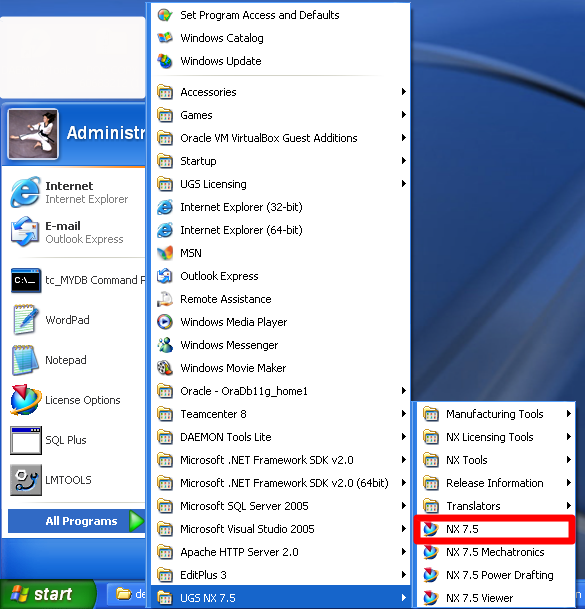Screen dimensions: 585x609
Task: Open pinned E-mail Outlook Express icon
Action: click(x=26, y=232)
